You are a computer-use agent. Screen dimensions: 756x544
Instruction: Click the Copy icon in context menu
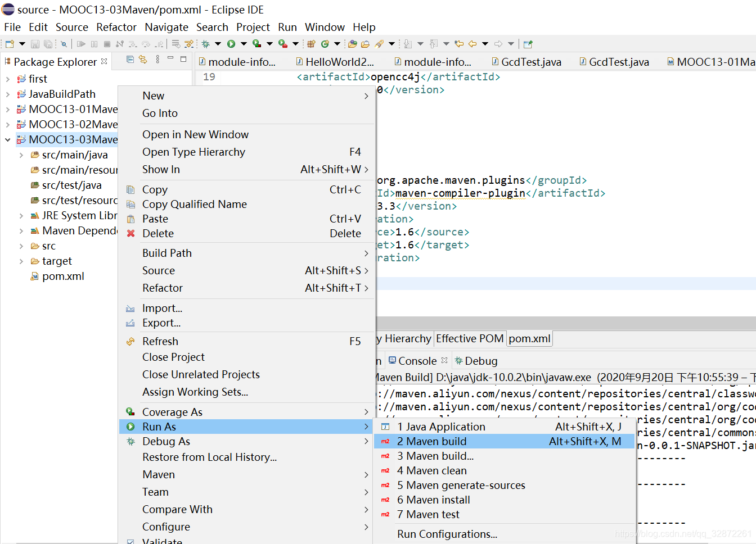pos(130,190)
